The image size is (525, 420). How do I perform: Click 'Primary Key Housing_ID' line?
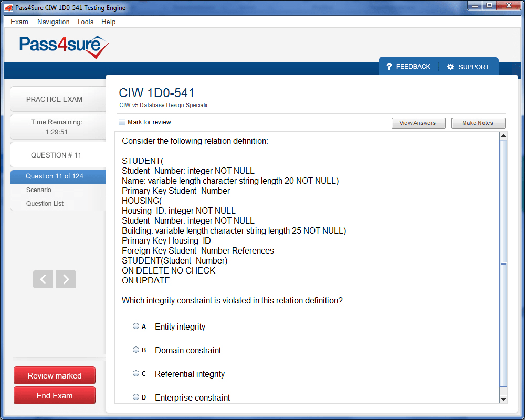[166, 241]
